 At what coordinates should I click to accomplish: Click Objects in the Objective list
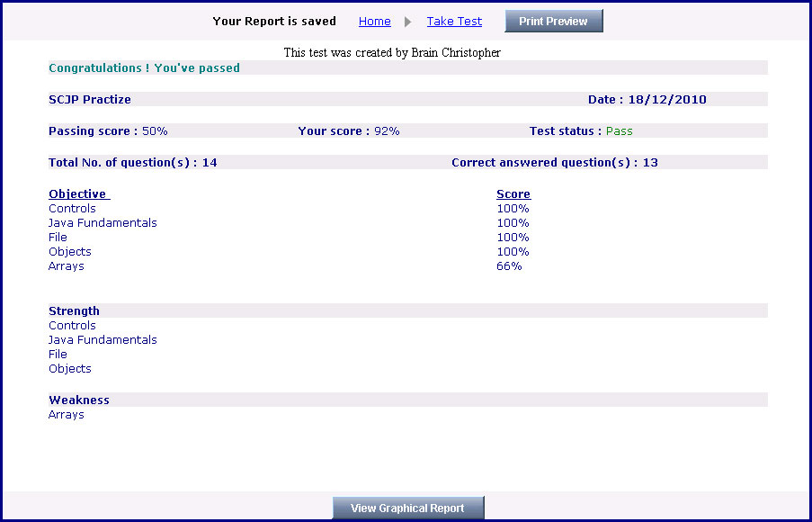tap(70, 252)
